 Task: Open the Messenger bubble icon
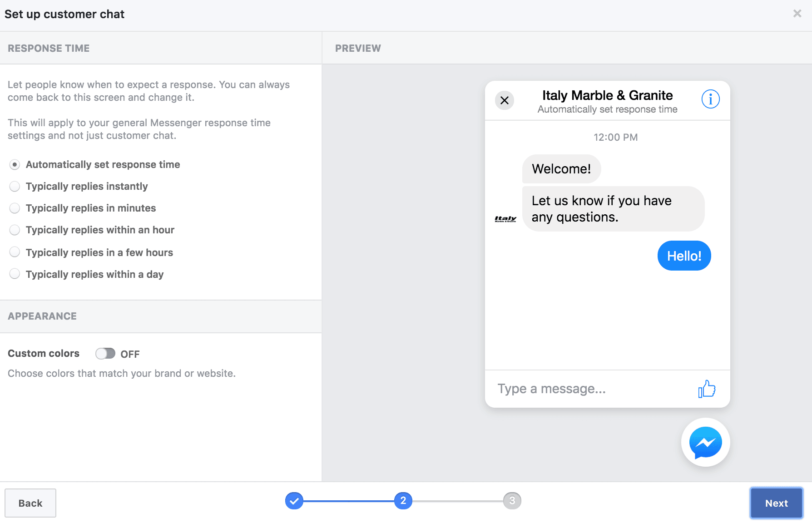click(x=705, y=442)
